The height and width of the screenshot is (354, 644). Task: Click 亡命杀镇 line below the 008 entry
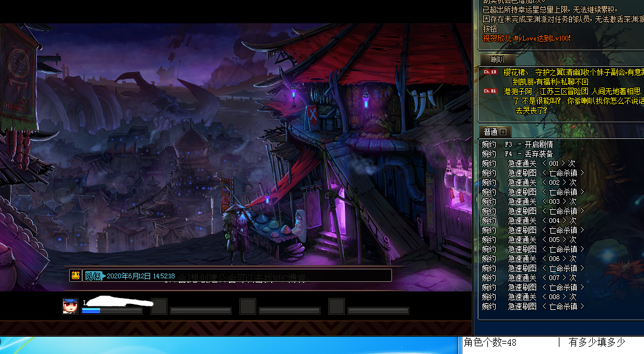[x=533, y=306]
